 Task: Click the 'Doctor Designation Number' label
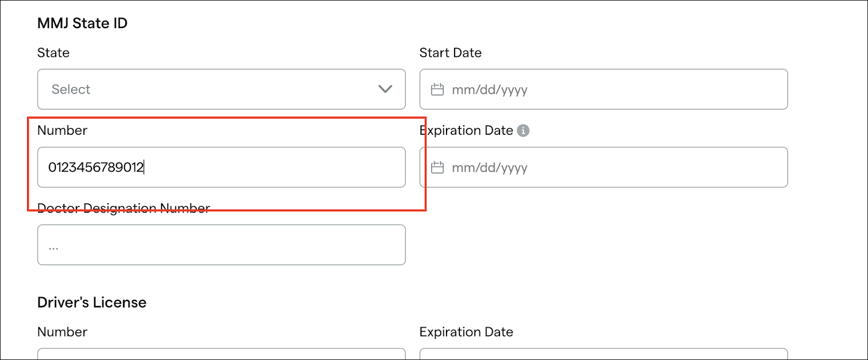click(x=124, y=208)
